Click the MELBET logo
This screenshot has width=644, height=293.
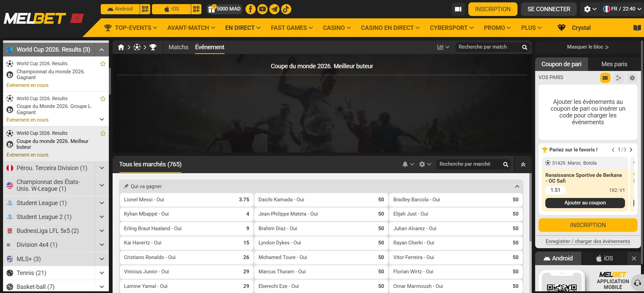35,18
